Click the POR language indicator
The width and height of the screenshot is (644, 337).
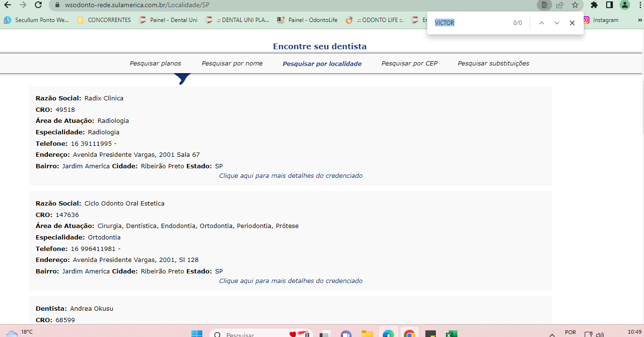pos(570,332)
